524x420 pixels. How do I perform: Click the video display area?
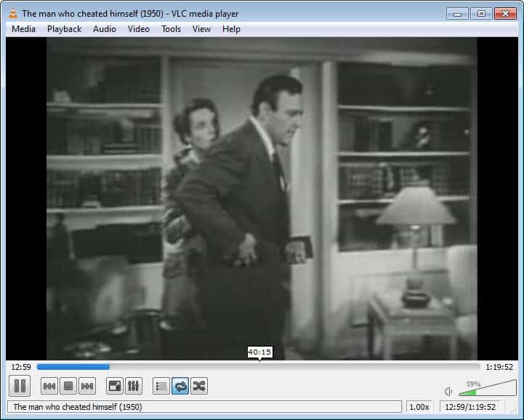pyautogui.click(x=262, y=198)
